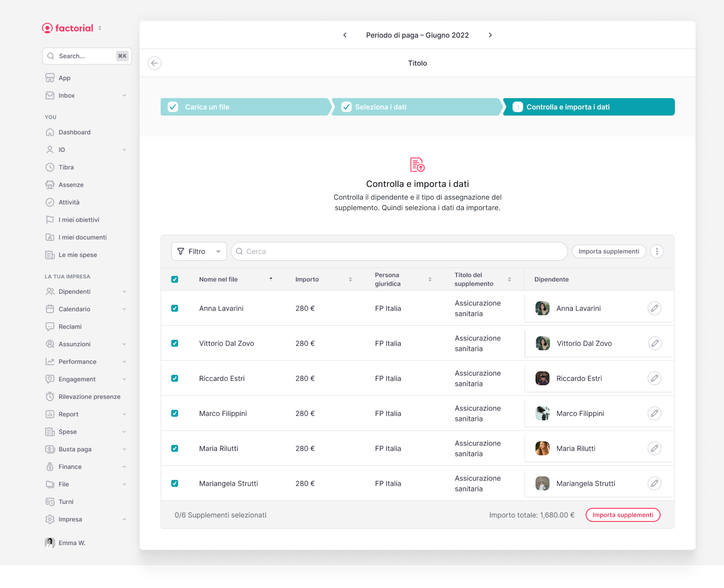
Task: Expand Busta paga sidebar section
Action: pos(124,449)
